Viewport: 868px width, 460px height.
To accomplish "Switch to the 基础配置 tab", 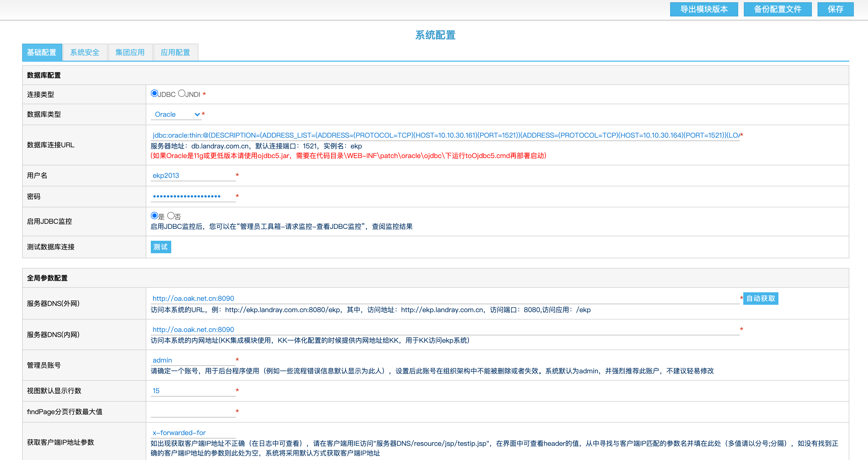I will click(x=42, y=52).
